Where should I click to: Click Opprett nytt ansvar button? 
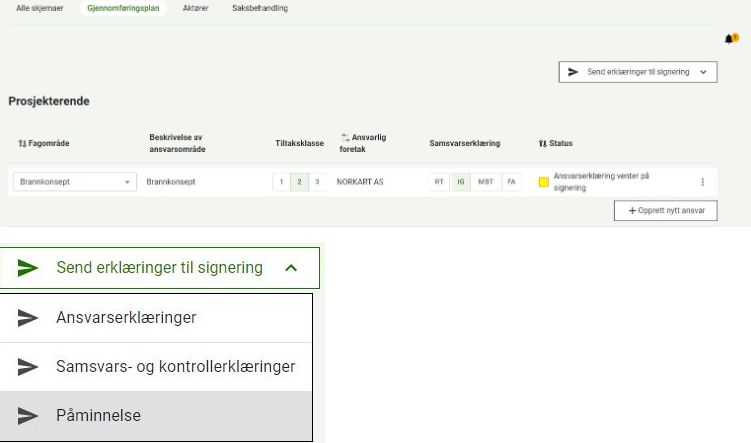coord(665,211)
